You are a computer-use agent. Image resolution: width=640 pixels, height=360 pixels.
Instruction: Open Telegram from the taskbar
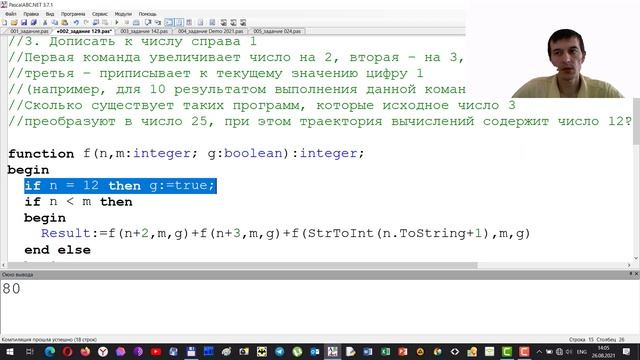pos(280,351)
